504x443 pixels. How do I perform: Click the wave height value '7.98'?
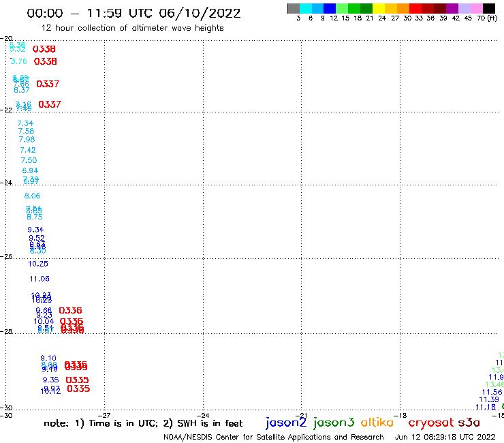click(x=27, y=139)
